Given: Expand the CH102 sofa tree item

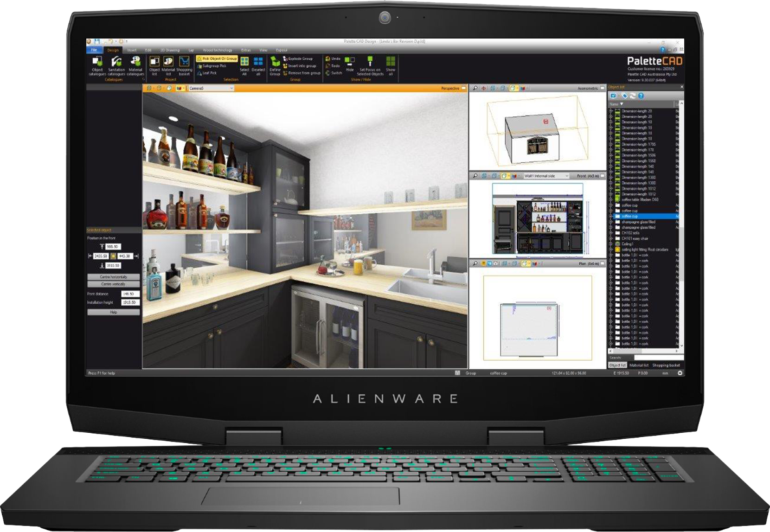Looking at the screenshot, I should click(x=611, y=233).
